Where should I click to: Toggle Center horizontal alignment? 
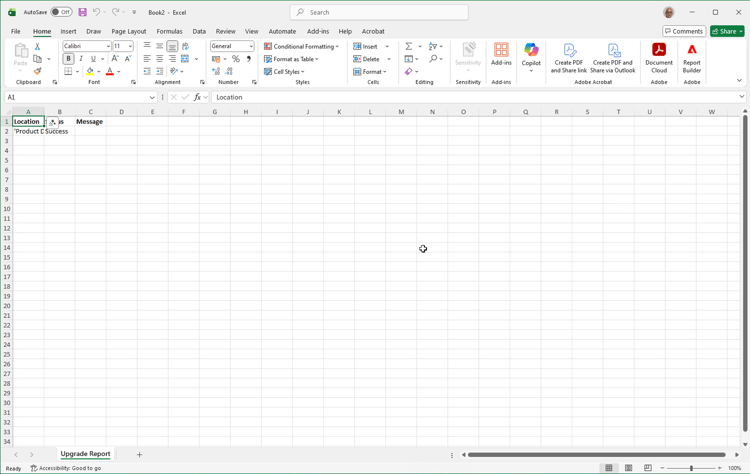159,59
